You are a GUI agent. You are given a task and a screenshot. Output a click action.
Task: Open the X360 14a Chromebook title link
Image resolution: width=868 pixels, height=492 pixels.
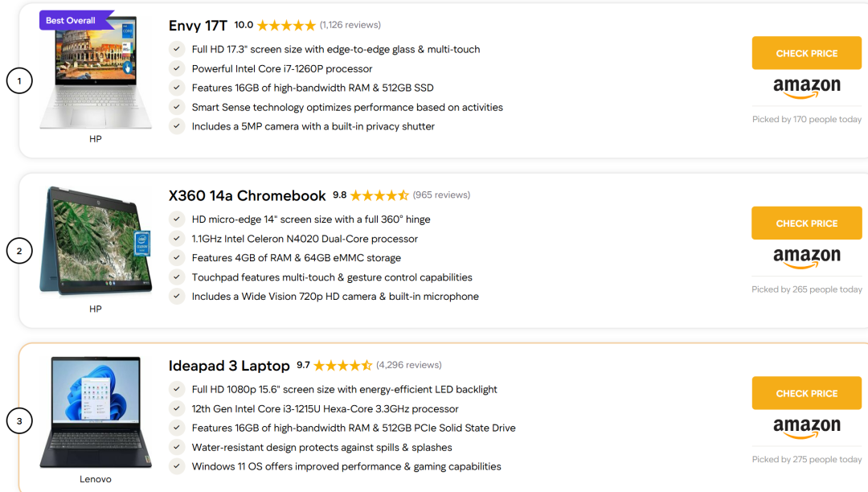[247, 195]
